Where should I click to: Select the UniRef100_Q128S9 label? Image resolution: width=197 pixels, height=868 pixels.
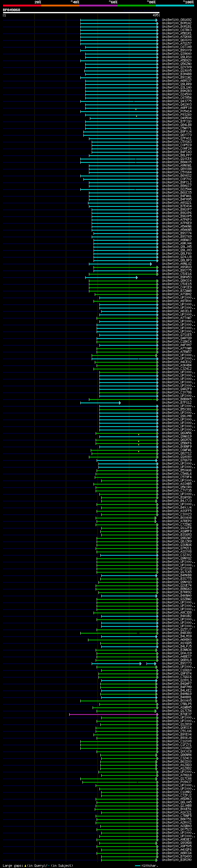point(177,725)
